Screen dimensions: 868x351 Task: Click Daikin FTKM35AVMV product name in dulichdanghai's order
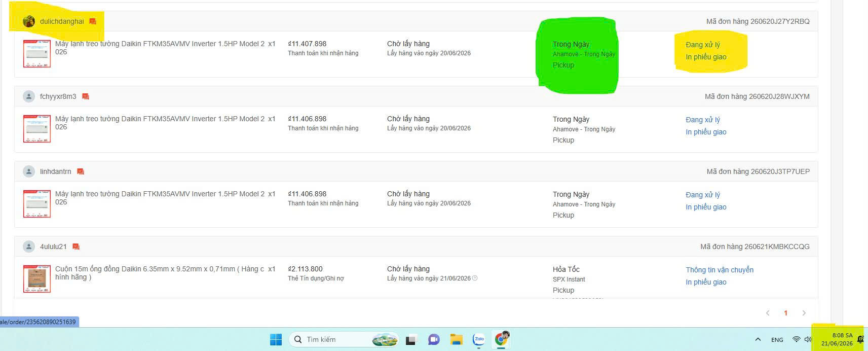point(160,48)
